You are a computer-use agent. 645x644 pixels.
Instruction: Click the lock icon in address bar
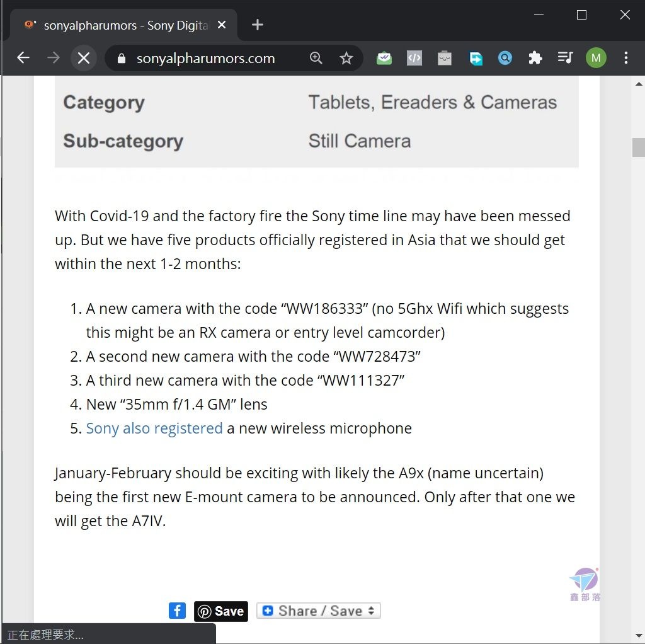click(122, 59)
